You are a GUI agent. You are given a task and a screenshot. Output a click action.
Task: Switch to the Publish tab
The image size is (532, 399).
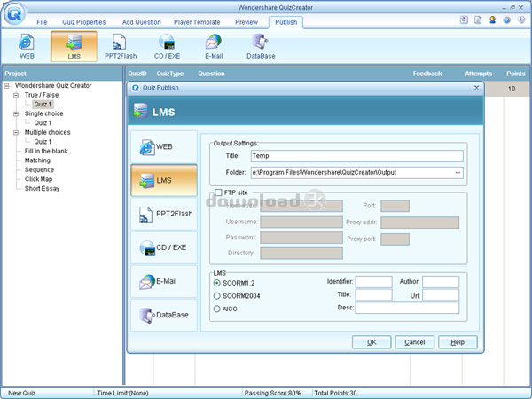click(x=286, y=22)
